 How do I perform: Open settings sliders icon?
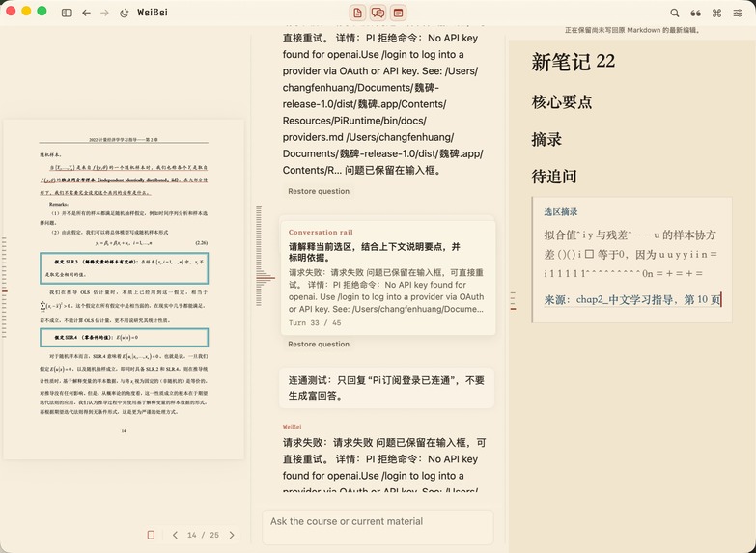click(x=739, y=13)
